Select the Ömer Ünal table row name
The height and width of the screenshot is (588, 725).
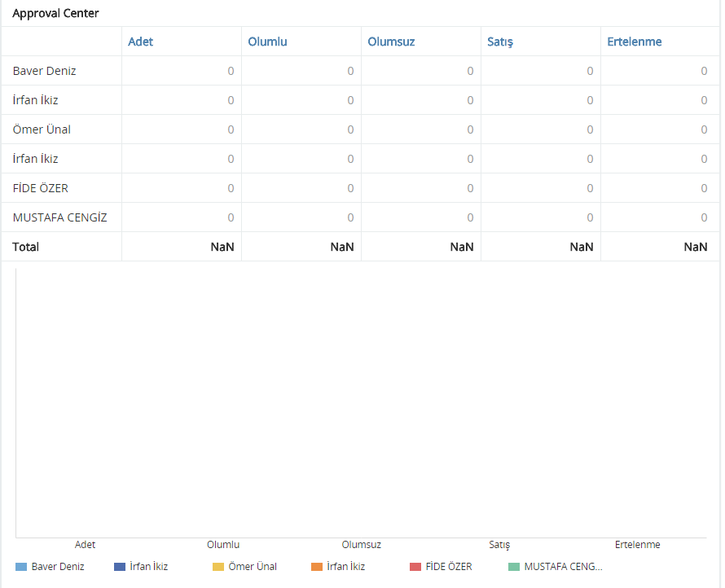[x=42, y=129]
